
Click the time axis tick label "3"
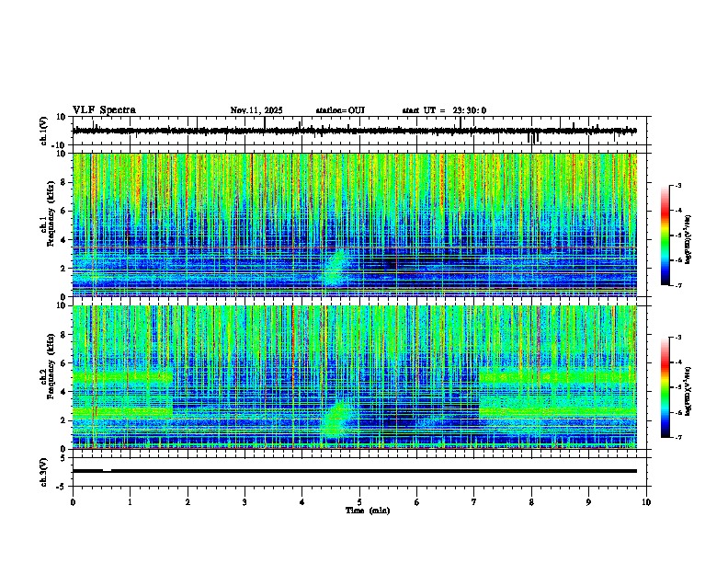point(245,502)
